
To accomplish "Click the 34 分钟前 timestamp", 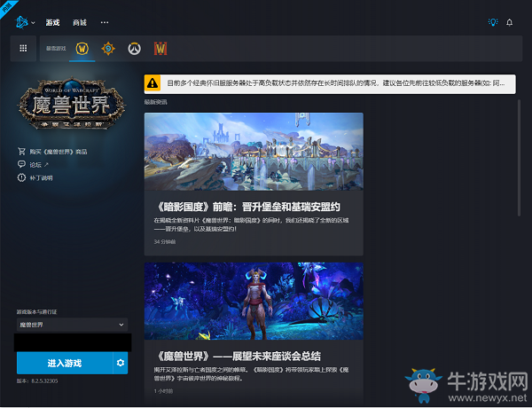I will [x=165, y=242].
